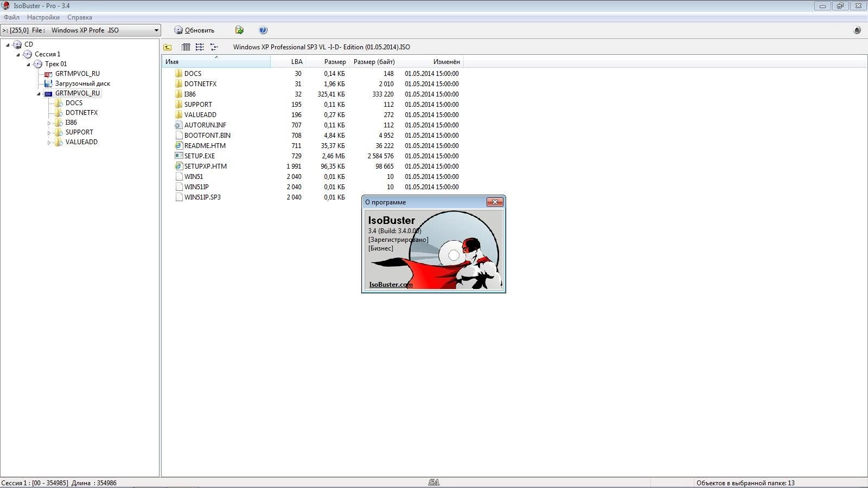868x488 pixels.
Task: Collapse the Сессия 1 tree node
Action: click(x=18, y=54)
